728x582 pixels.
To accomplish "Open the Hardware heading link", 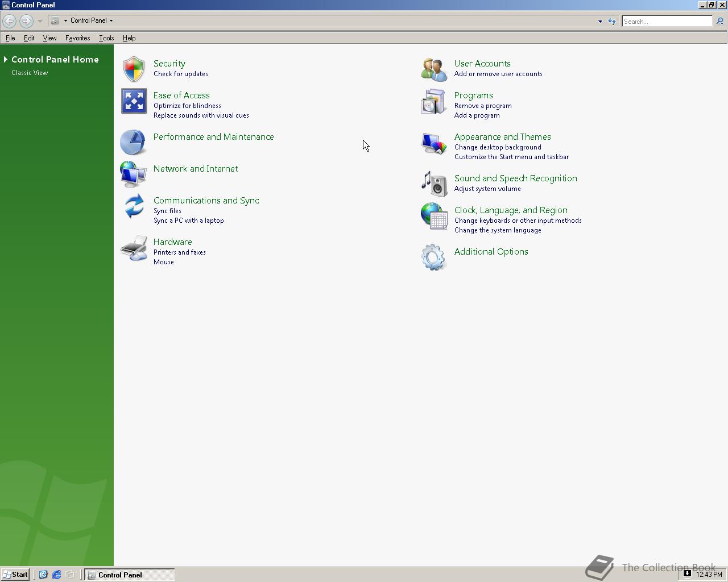I will coord(173,242).
